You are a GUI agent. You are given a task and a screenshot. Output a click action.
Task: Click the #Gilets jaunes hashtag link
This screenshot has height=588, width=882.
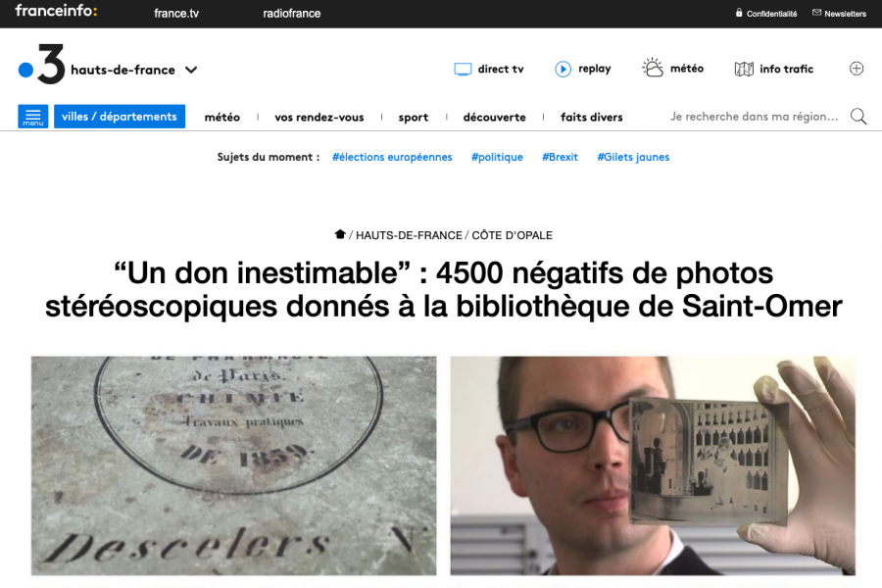coord(633,157)
